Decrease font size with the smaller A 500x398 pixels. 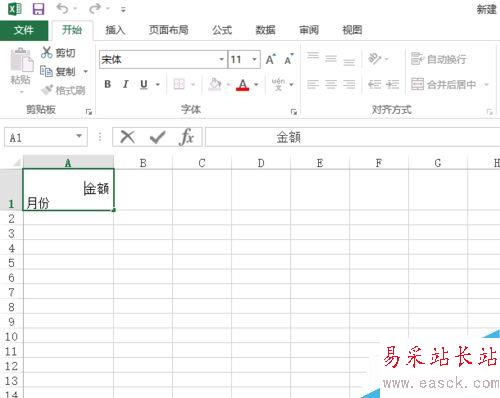coord(289,59)
